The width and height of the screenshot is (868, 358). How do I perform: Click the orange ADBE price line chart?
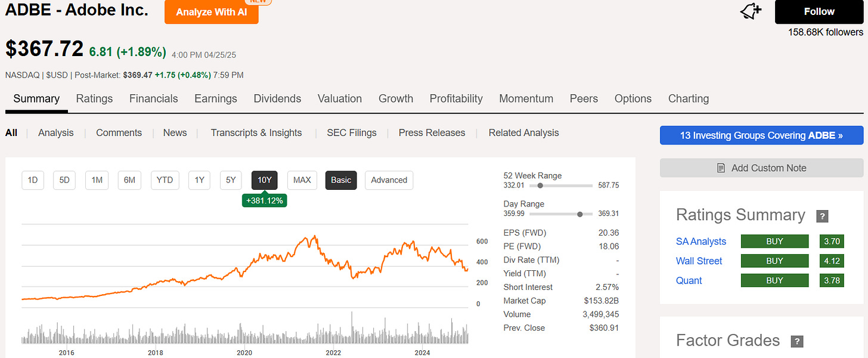coord(245,267)
